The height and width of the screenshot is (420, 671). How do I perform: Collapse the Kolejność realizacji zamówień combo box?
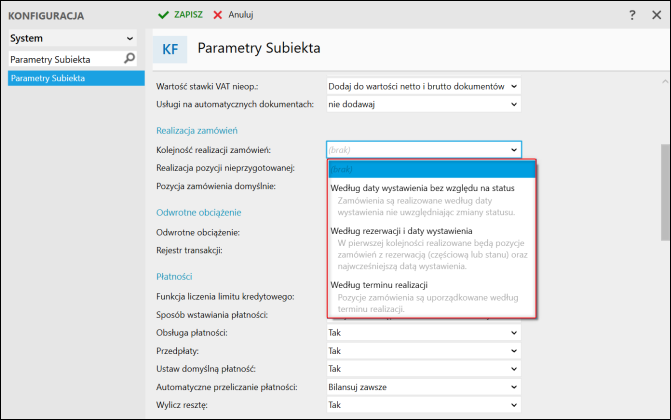[x=515, y=150]
